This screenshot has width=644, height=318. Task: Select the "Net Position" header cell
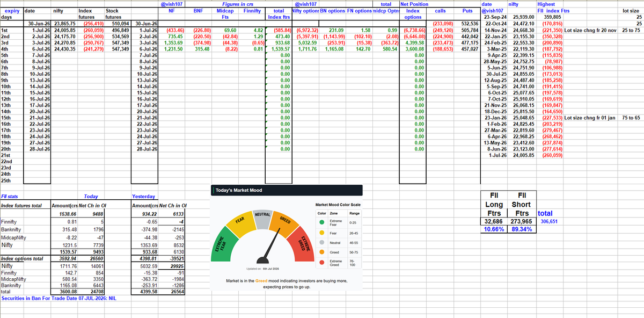413,4
